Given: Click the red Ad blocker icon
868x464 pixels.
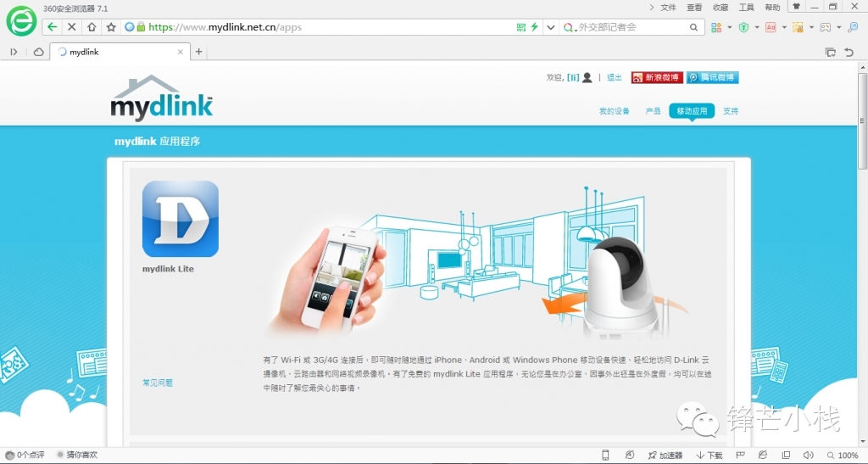Looking at the screenshot, I should pyautogui.click(x=771, y=27).
